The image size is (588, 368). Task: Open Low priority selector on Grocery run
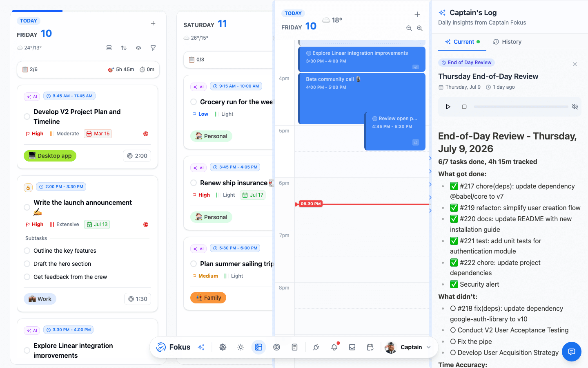click(200, 114)
